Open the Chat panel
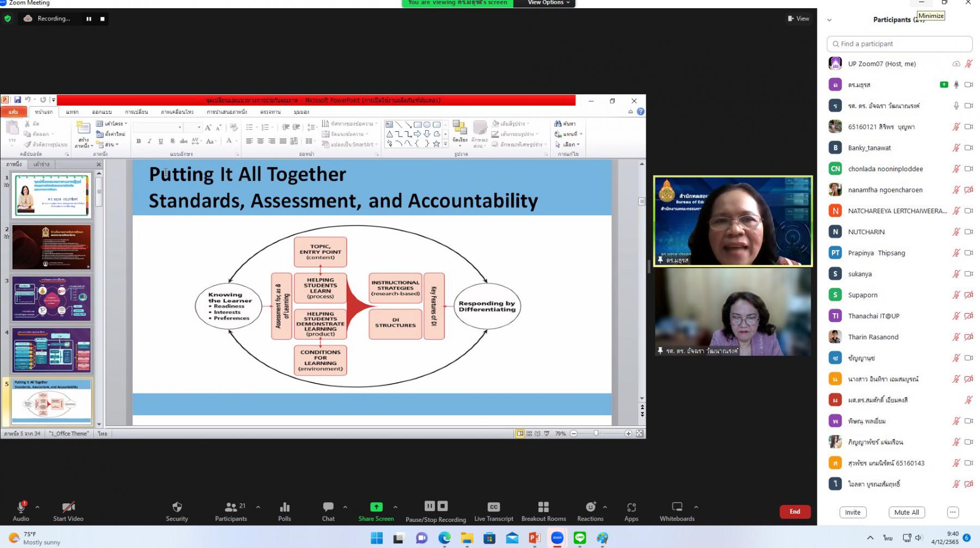Viewport: 980px width, 548px height. click(328, 507)
